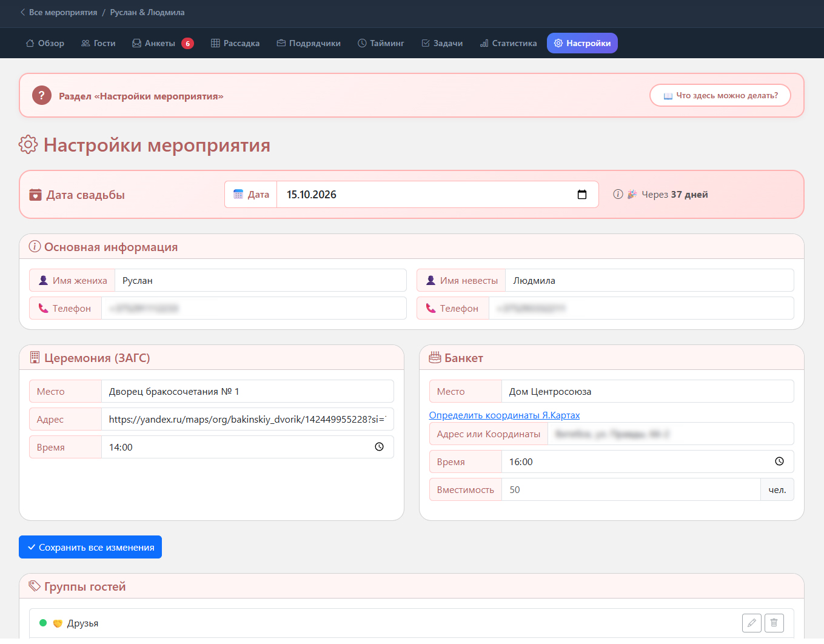The width and height of the screenshot is (824, 644).
Task: Focus the banquet address or coordinates field
Action: pos(671,434)
